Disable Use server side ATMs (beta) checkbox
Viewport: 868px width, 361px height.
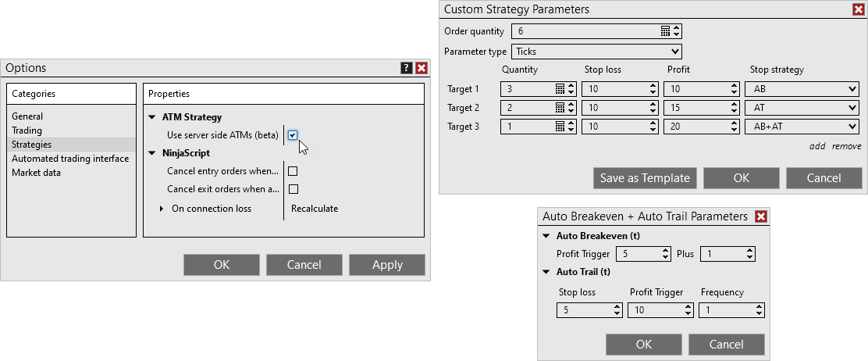point(293,135)
